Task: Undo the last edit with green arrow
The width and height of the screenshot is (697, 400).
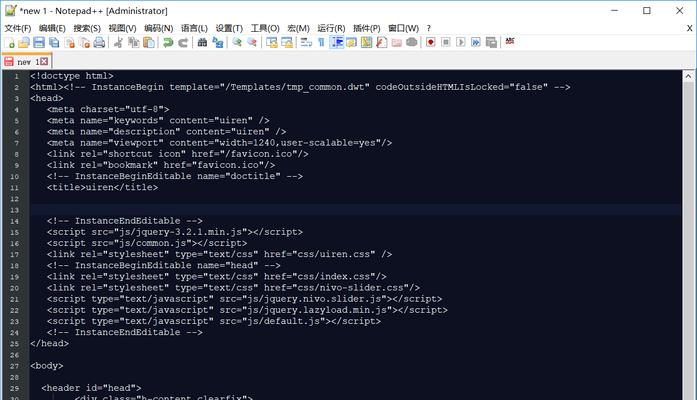Action: 168,43
